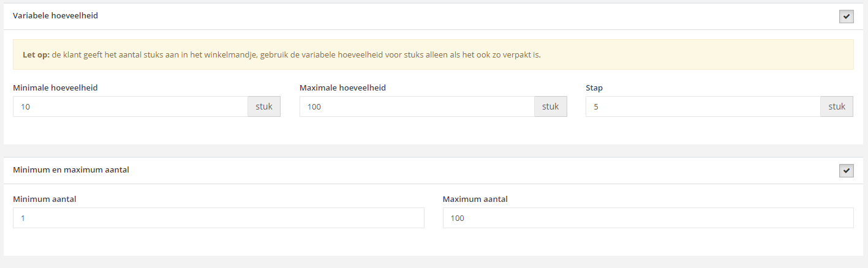
Task: Click the Maximum aantal label
Action: [475, 199]
